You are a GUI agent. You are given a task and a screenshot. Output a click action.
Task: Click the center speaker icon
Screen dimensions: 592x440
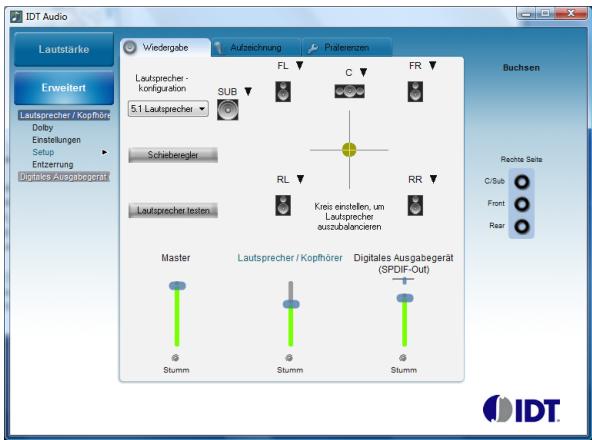coord(349,91)
